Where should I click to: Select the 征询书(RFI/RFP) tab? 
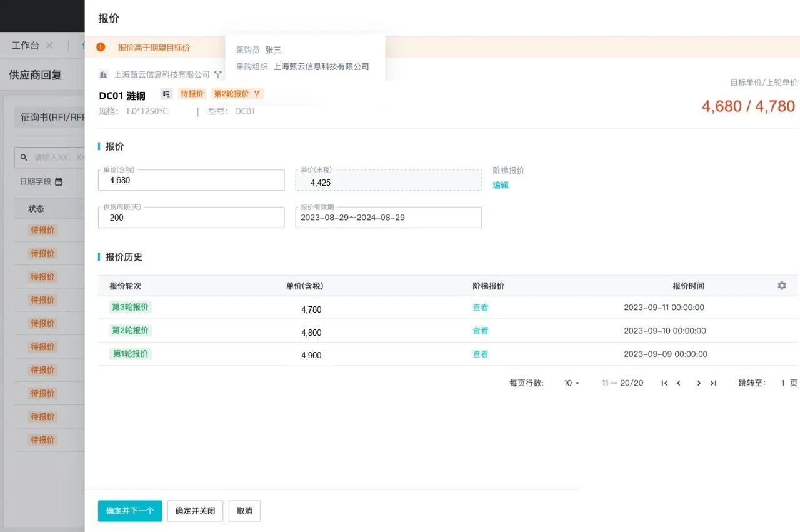(x=50, y=117)
